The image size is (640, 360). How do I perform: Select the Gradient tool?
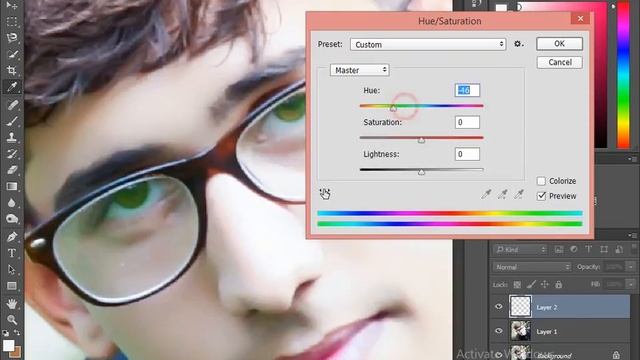coord(12,186)
